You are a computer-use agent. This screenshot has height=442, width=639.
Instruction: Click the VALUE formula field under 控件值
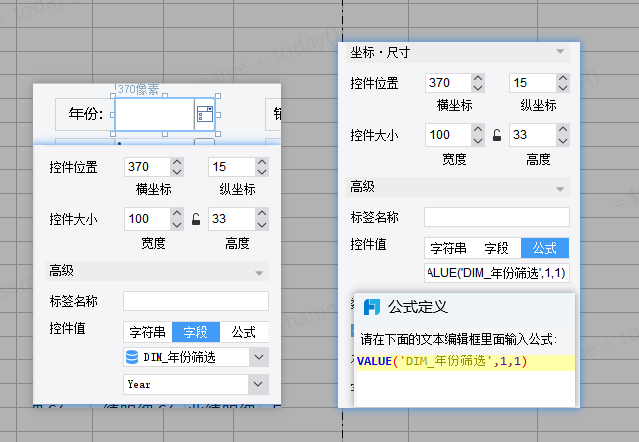click(497, 273)
